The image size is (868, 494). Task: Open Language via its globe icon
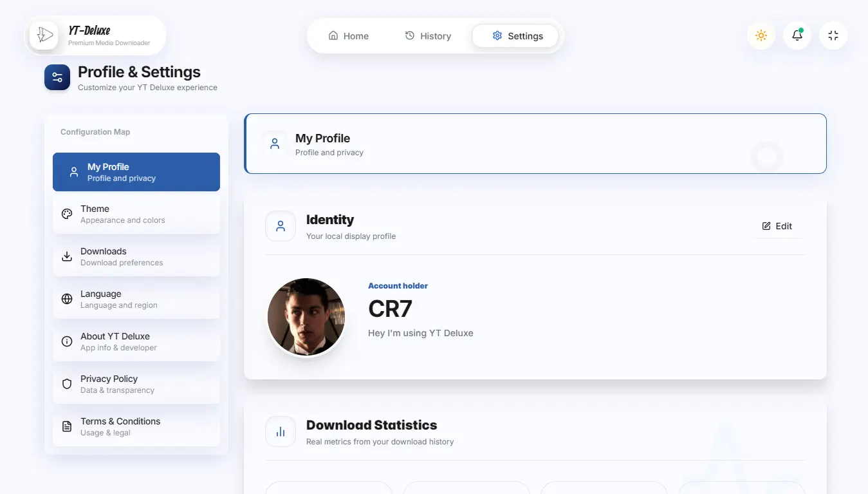(x=67, y=299)
